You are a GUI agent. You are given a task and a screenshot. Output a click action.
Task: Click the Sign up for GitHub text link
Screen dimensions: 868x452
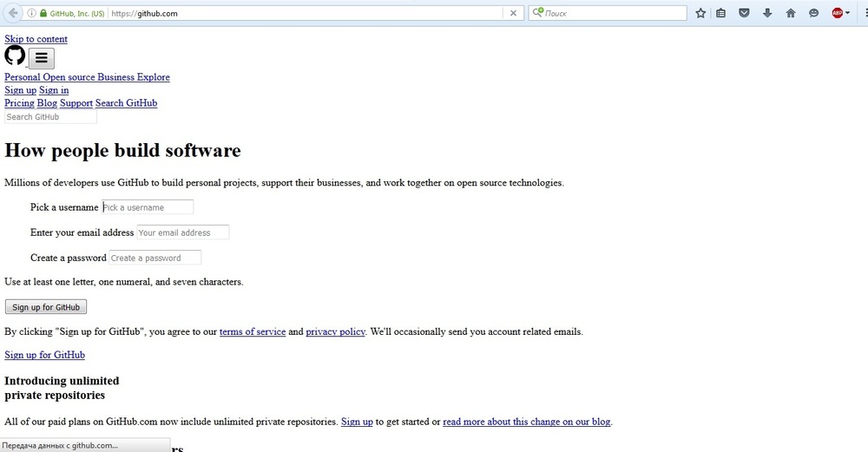[45, 355]
